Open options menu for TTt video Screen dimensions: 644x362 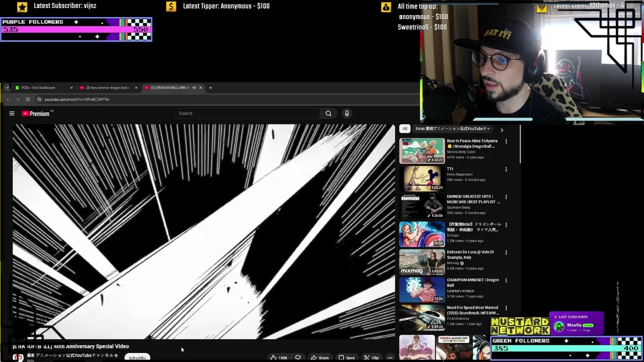506,169
